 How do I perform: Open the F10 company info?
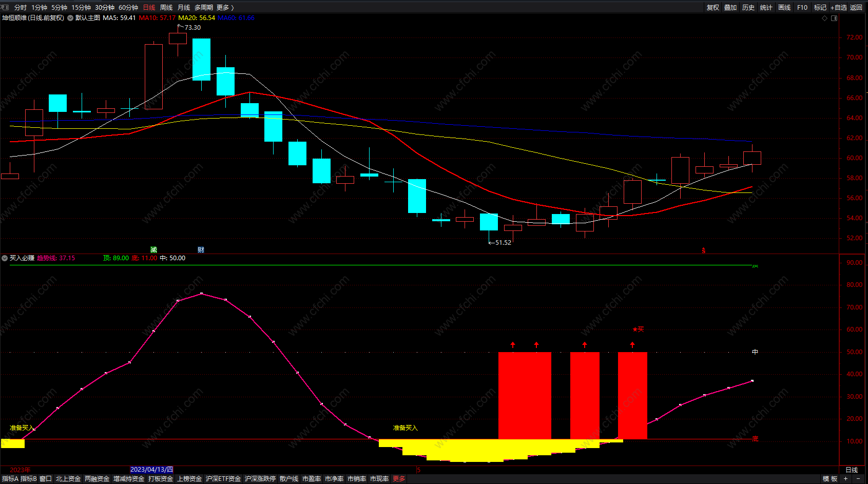802,8
